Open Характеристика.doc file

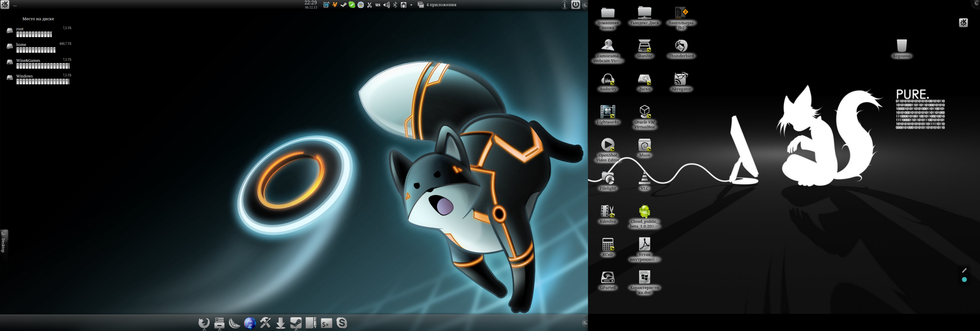pyautogui.click(x=645, y=283)
